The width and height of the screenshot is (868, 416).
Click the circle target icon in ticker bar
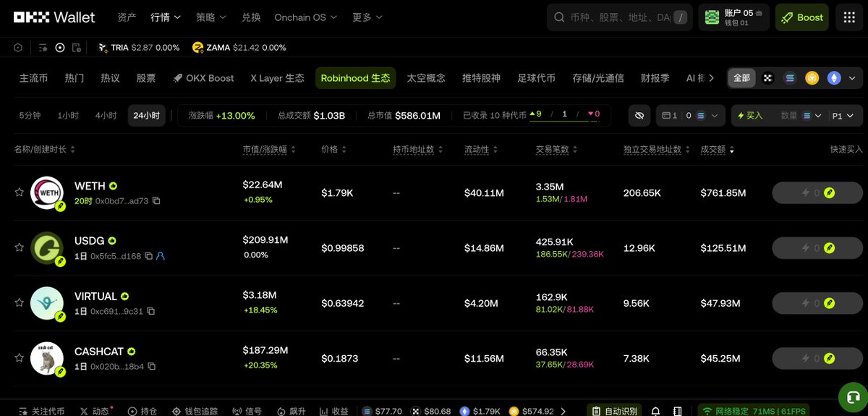pos(60,48)
